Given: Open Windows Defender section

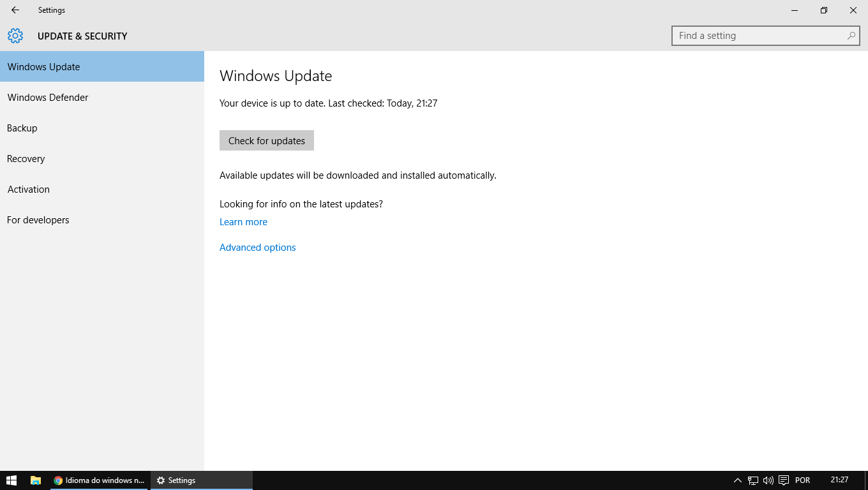Looking at the screenshot, I should pos(102,97).
